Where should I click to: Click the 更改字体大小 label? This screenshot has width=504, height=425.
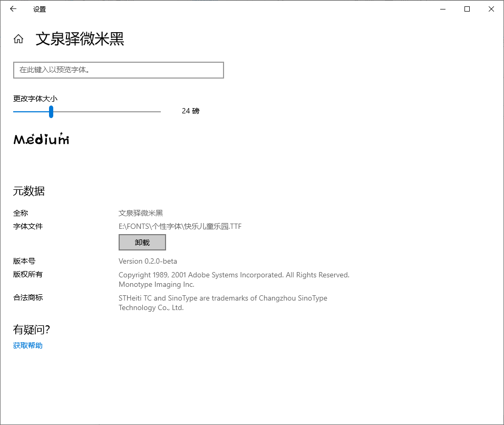pyautogui.click(x=35, y=99)
